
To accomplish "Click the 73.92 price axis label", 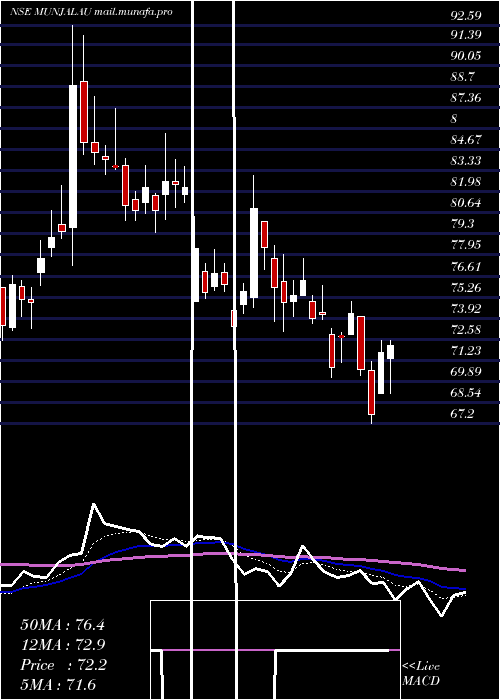I will pos(466,308).
